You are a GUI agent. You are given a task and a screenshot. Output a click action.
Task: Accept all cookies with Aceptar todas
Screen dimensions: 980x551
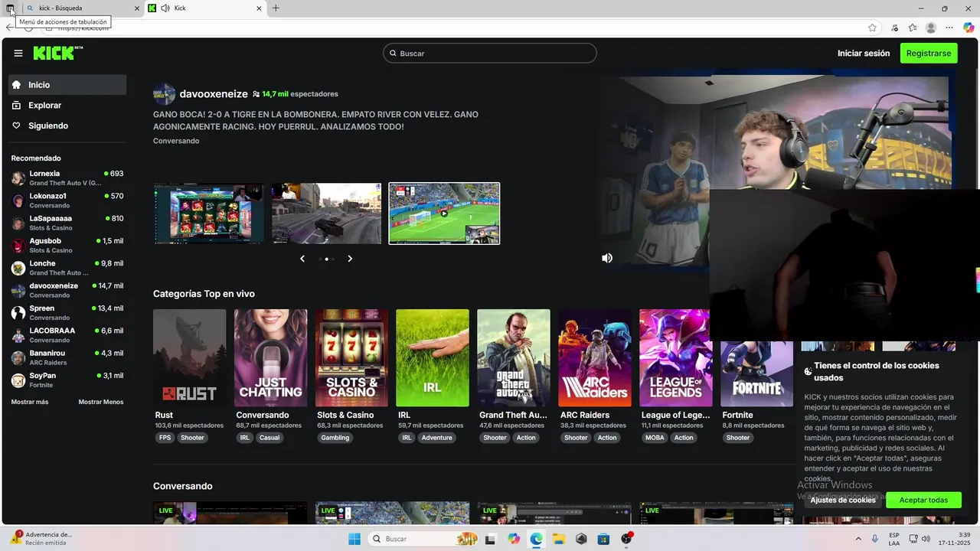(923, 500)
